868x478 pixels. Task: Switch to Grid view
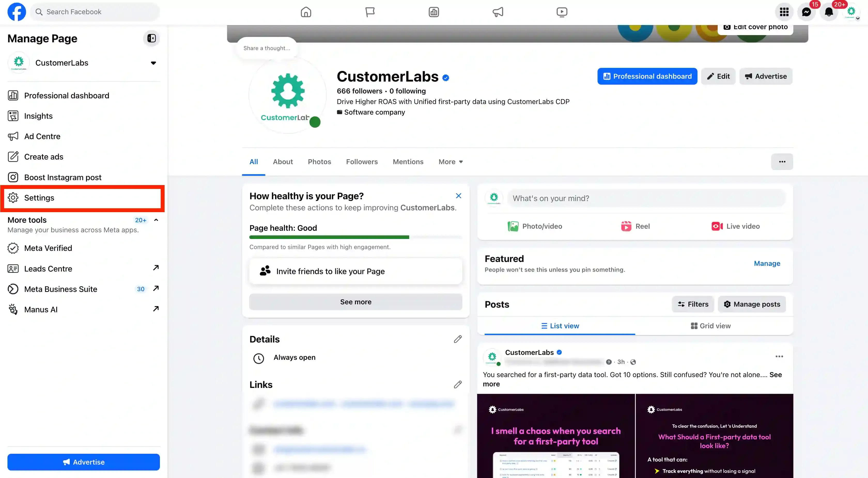[710, 326]
